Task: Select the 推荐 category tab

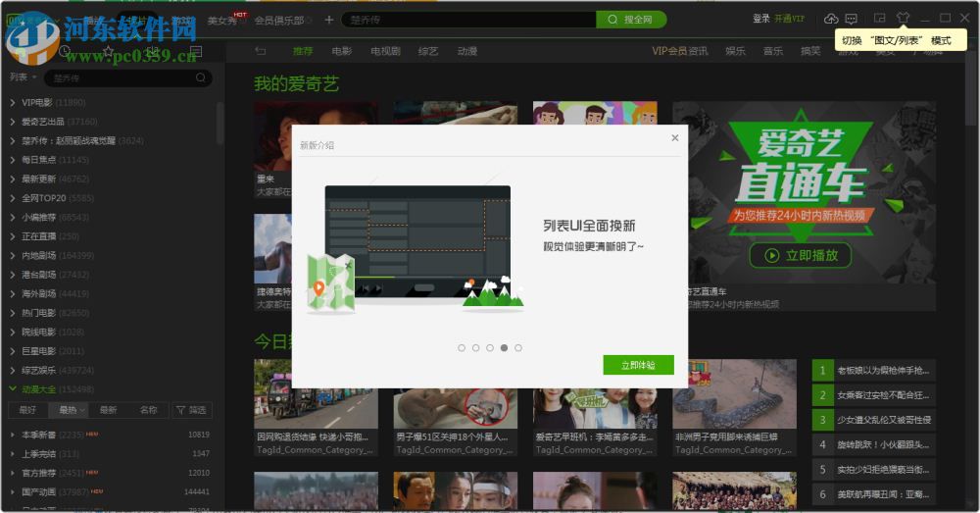Action: [303, 51]
